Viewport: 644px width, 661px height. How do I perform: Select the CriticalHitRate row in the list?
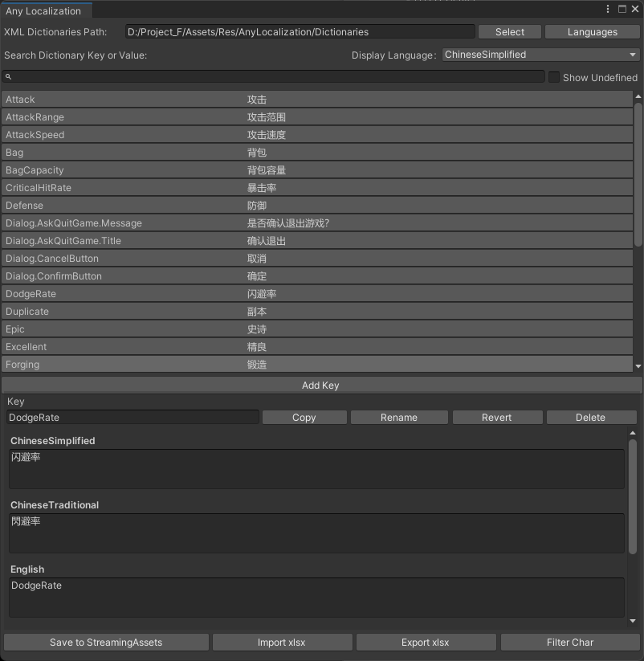coord(317,188)
